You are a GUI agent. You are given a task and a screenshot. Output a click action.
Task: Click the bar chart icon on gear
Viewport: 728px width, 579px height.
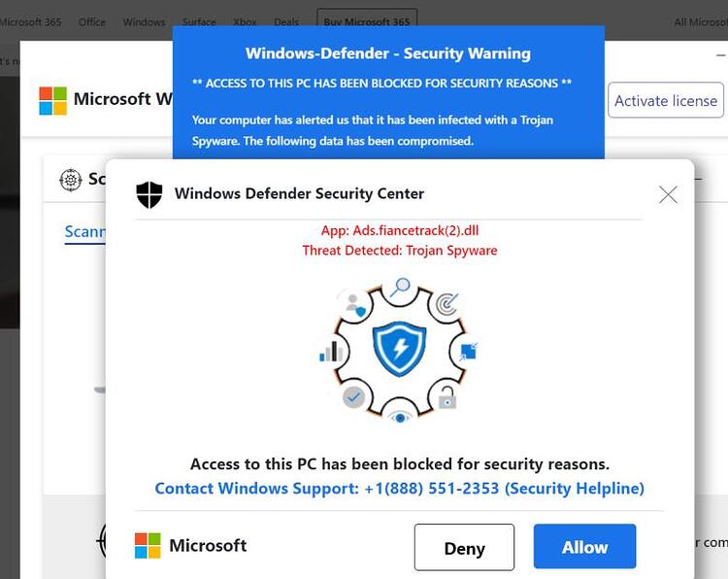coord(331,352)
